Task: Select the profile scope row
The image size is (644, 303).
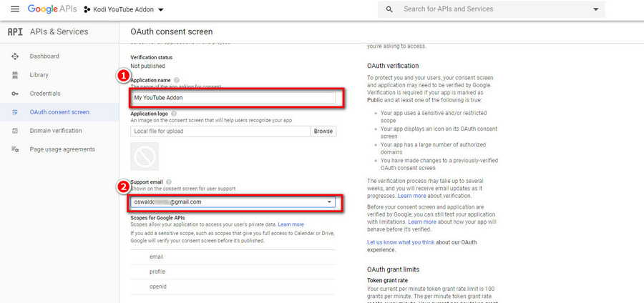Action: 233,272
